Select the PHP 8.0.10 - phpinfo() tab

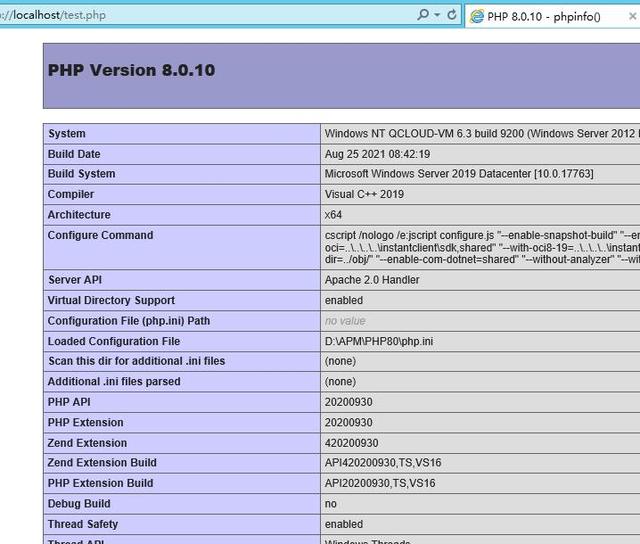pyautogui.click(x=552, y=16)
